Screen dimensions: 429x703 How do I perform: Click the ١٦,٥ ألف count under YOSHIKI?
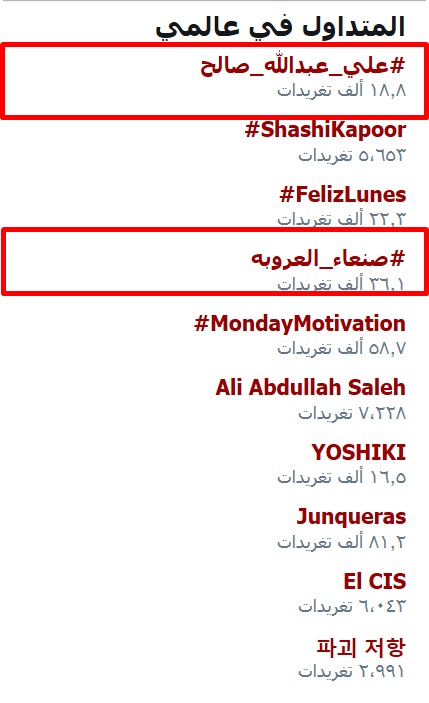pos(341,477)
